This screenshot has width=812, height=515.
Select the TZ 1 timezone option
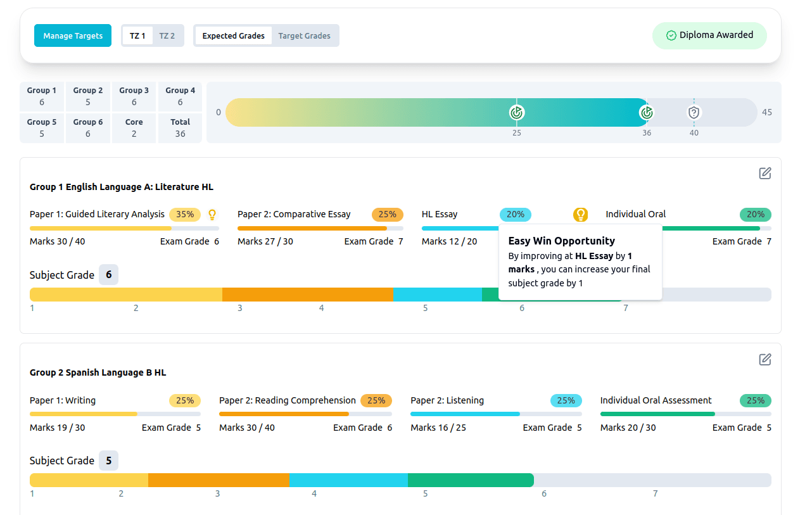(x=137, y=36)
